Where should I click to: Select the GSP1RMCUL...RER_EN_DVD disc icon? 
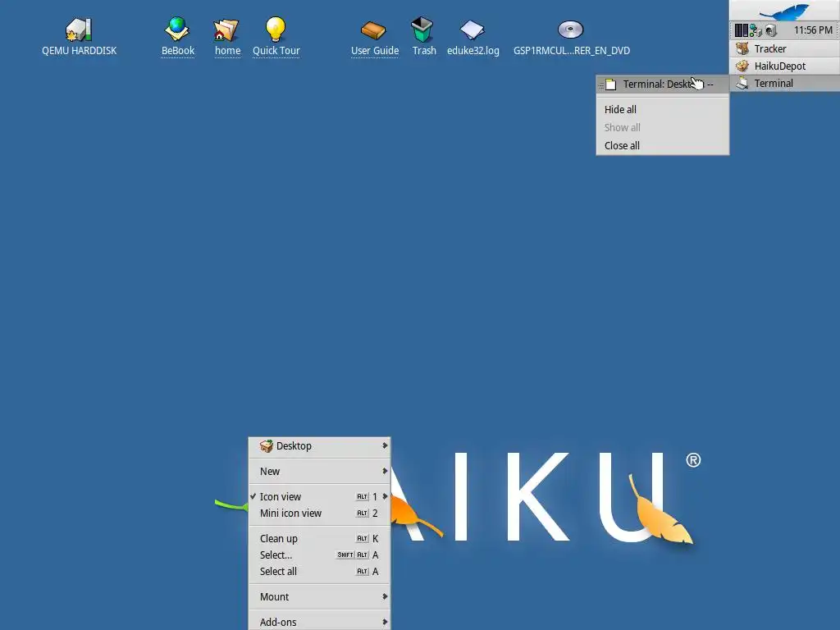coord(571,30)
